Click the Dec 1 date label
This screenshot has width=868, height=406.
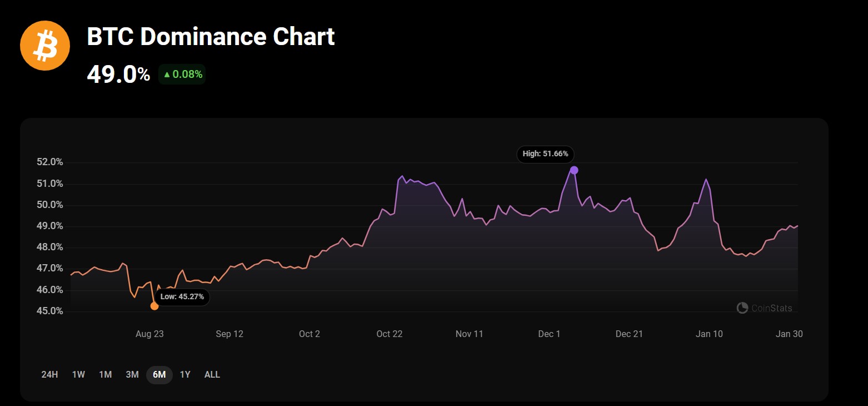549,334
